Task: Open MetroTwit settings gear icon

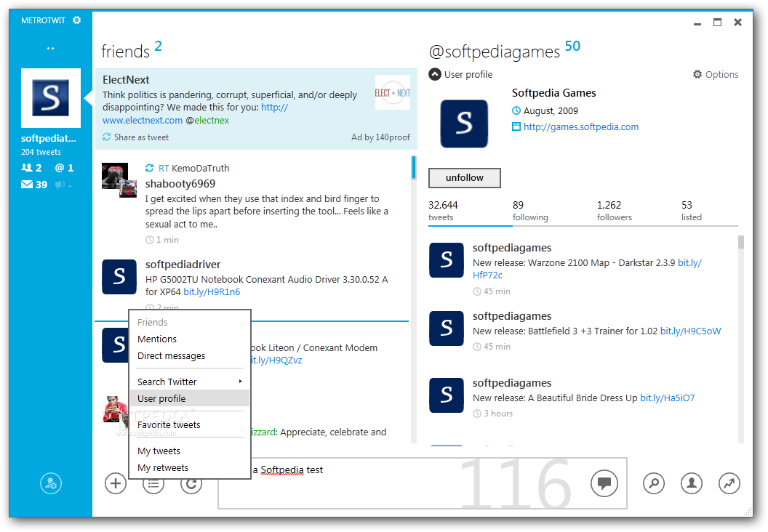Action: point(76,20)
